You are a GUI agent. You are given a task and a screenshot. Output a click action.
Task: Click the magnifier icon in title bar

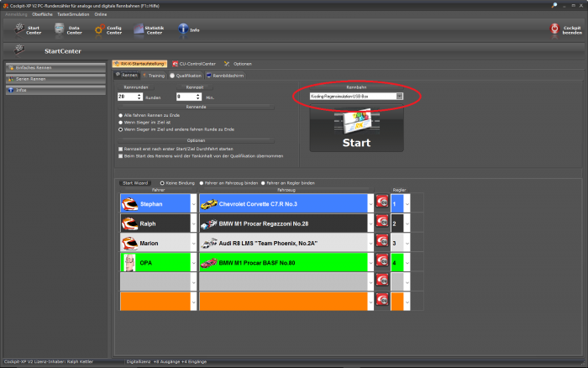(x=554, y=4)
